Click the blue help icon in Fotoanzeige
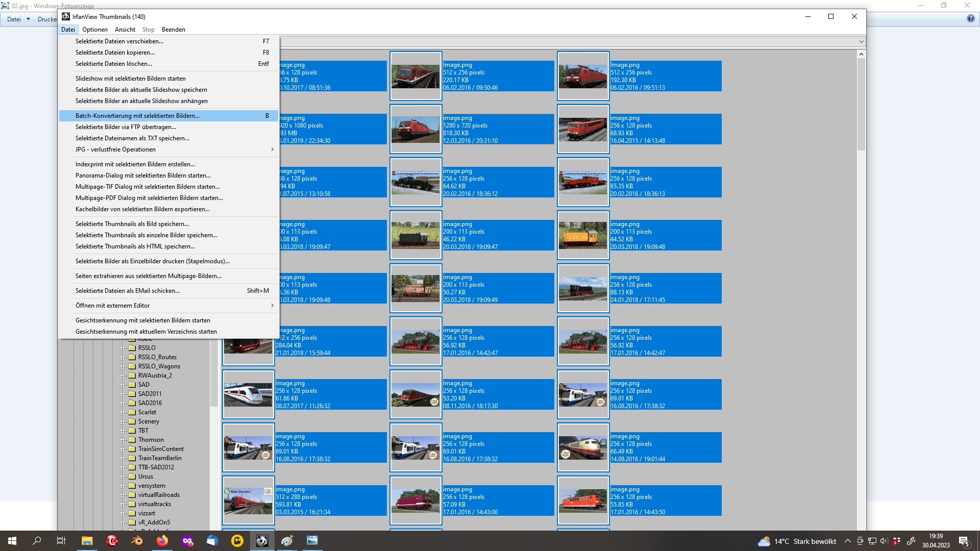Viewport: 980px width, 551px height. (970, 19)
